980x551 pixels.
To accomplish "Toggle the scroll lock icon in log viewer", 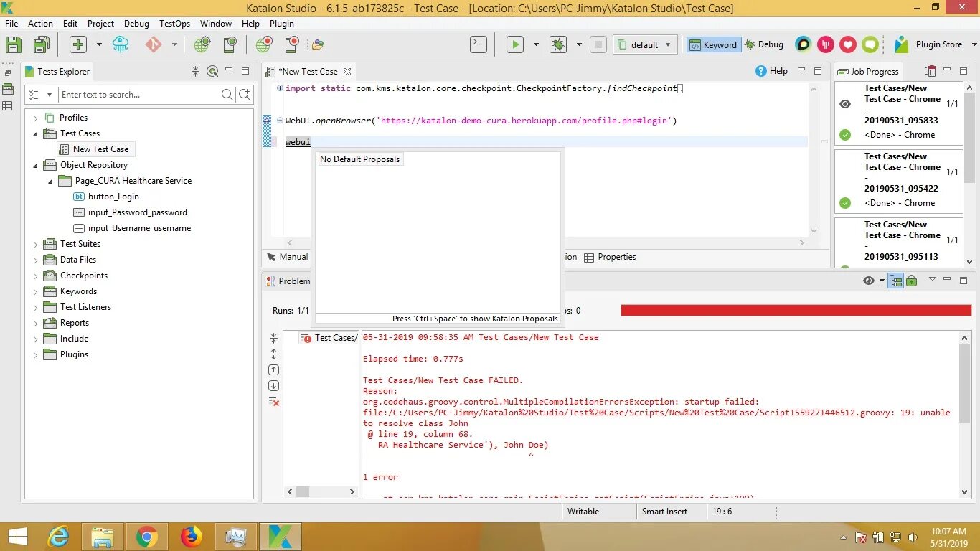I will click(911, 281).
